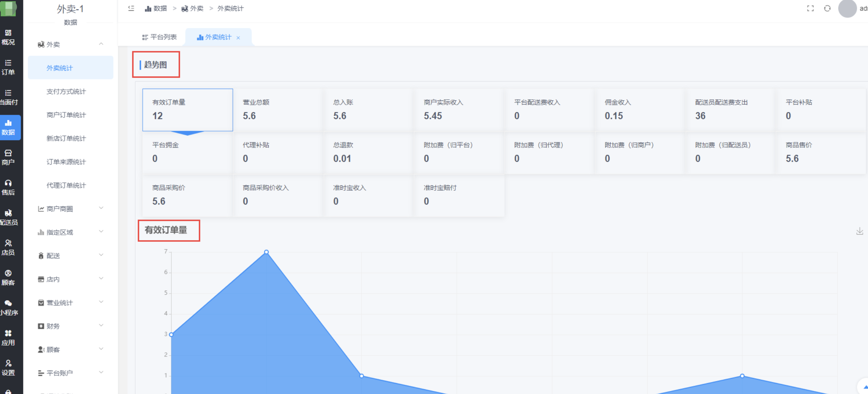This screenshot has height=394, width=868.
Task: Select the 代理补贴 stat card
Action: pos(278,153)
